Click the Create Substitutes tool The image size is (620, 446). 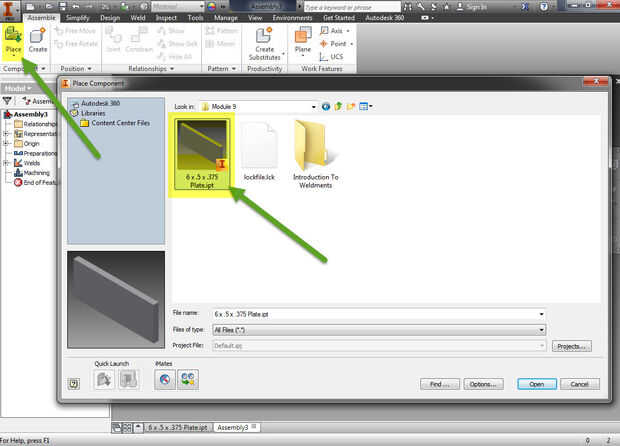pos(265,44)
